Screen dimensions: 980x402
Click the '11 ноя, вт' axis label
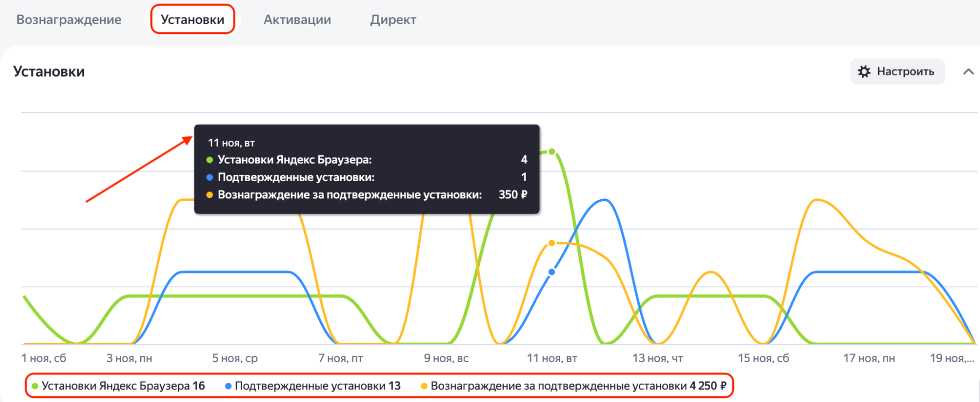(x=552, y=358)
